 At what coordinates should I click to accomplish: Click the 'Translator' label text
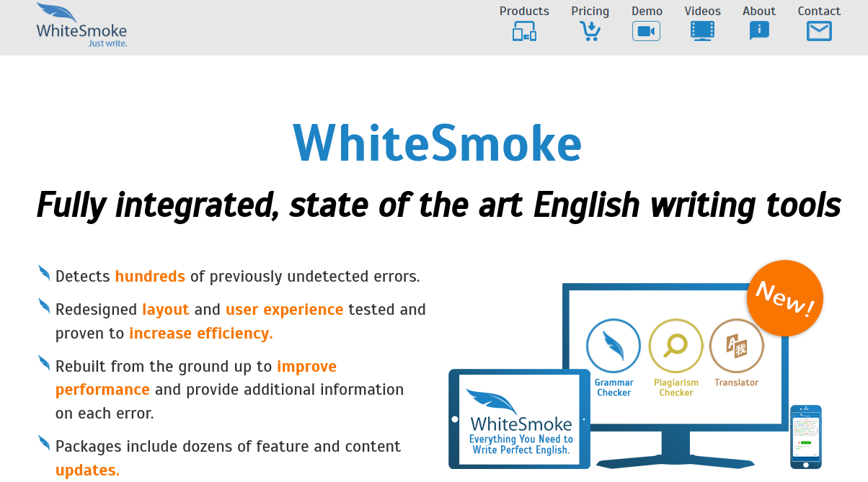point(737,383)
